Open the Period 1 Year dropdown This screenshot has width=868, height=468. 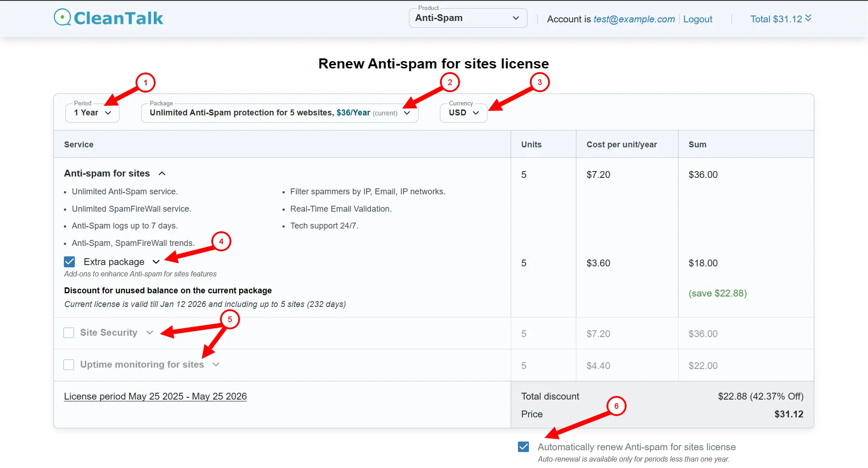tap(93, 113)
